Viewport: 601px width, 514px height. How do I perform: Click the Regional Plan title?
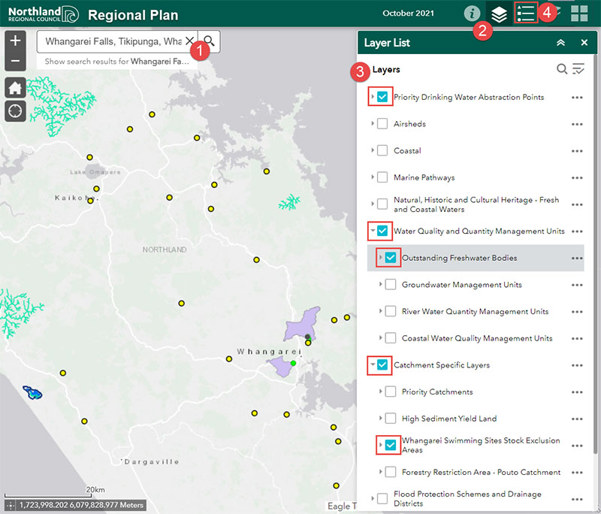click(133, 15)
